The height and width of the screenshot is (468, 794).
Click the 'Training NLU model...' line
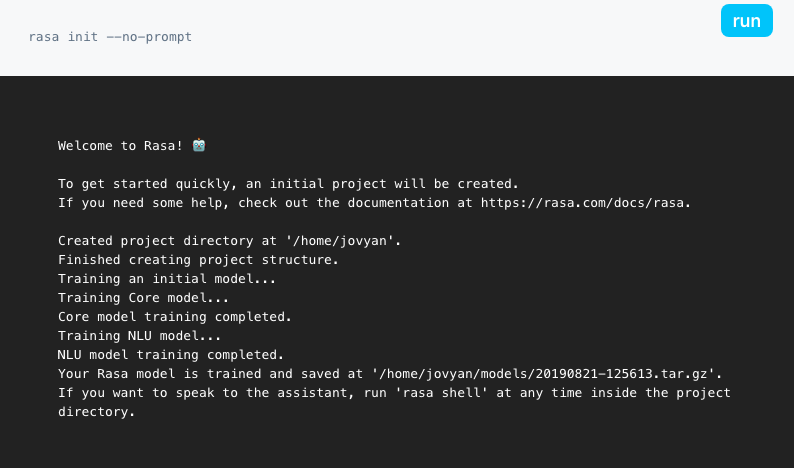[x=139, y=336]
